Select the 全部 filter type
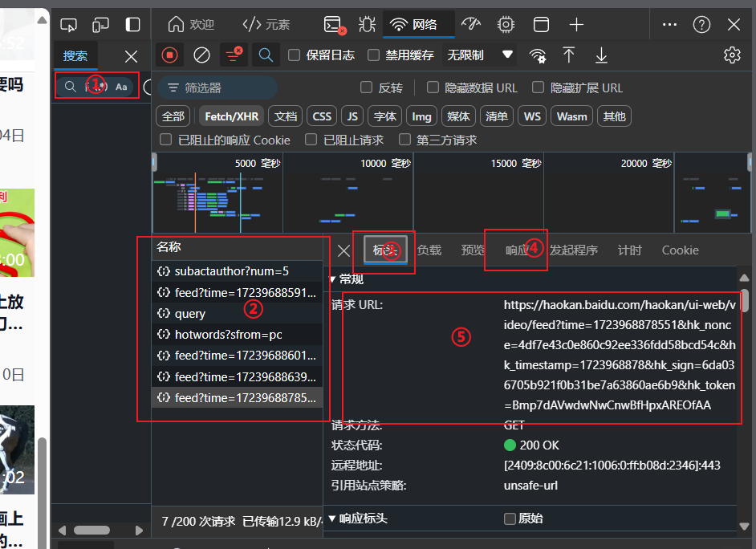The image size is (756, 549). pos(173,116)
